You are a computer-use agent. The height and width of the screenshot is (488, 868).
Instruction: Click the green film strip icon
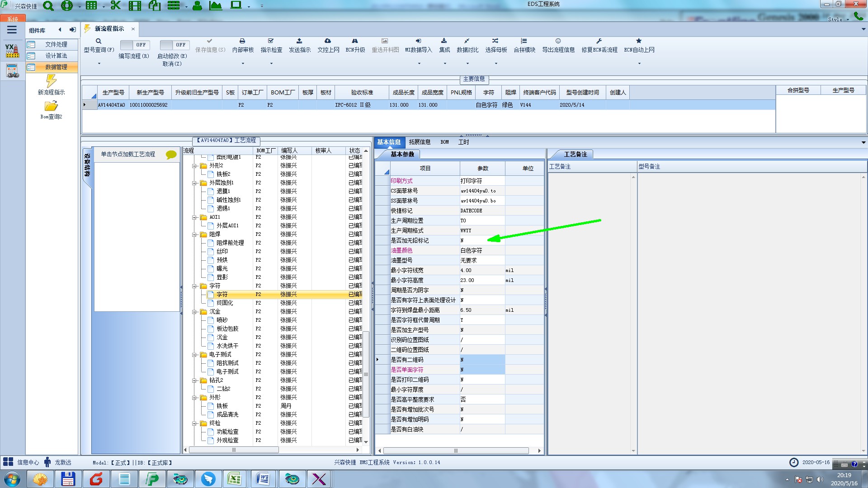[x=135, y=5]
